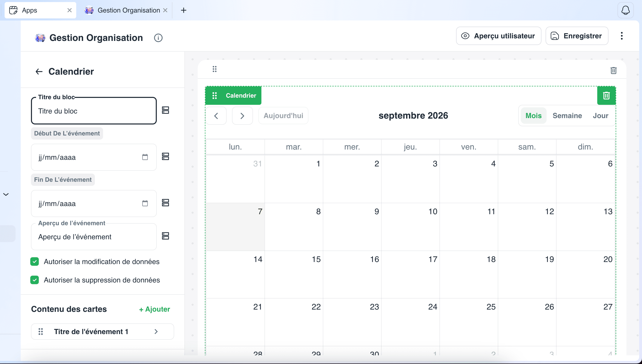Viewport: 642px width, 364px height.
Task: Click the data binding icon for Fin de l'événement
Action: pyautogui.click(x=165, y=203)
